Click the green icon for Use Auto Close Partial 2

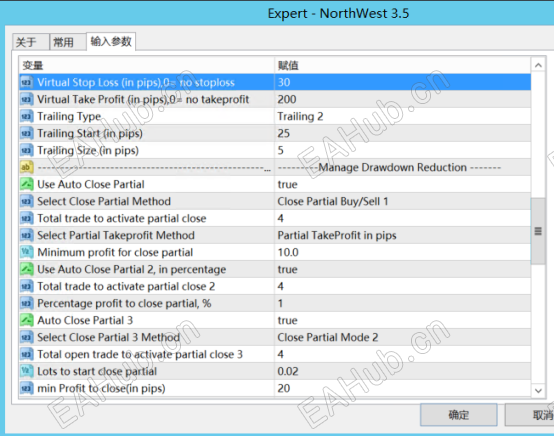point(26,269)
